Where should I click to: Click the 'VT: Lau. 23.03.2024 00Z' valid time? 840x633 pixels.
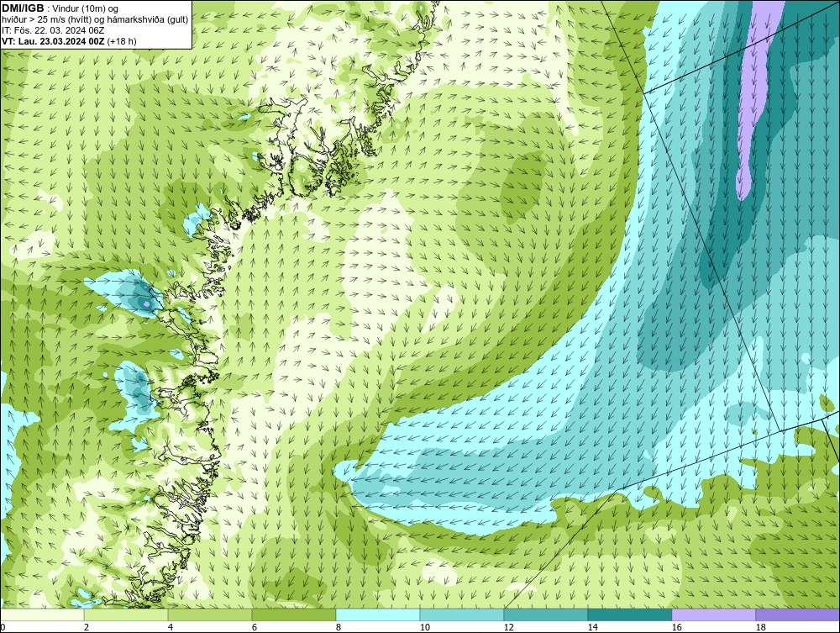(x=54, y=41)
